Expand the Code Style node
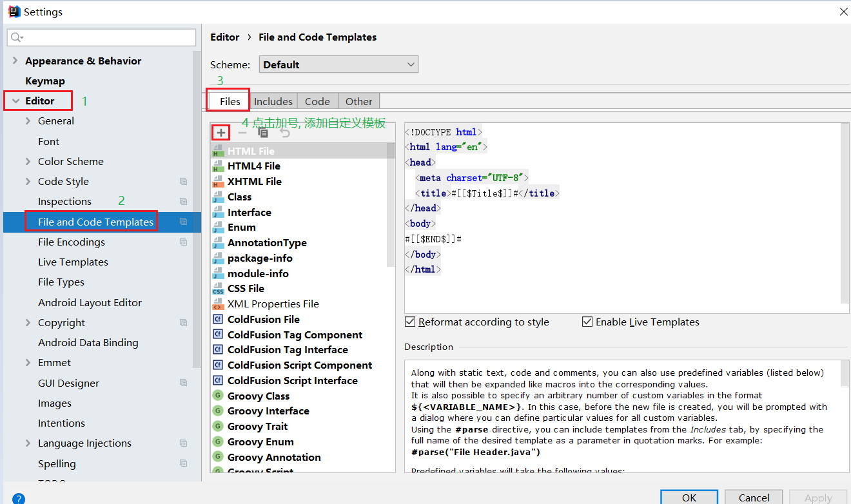This screenshot has height=504, width=851. point(28,182)
